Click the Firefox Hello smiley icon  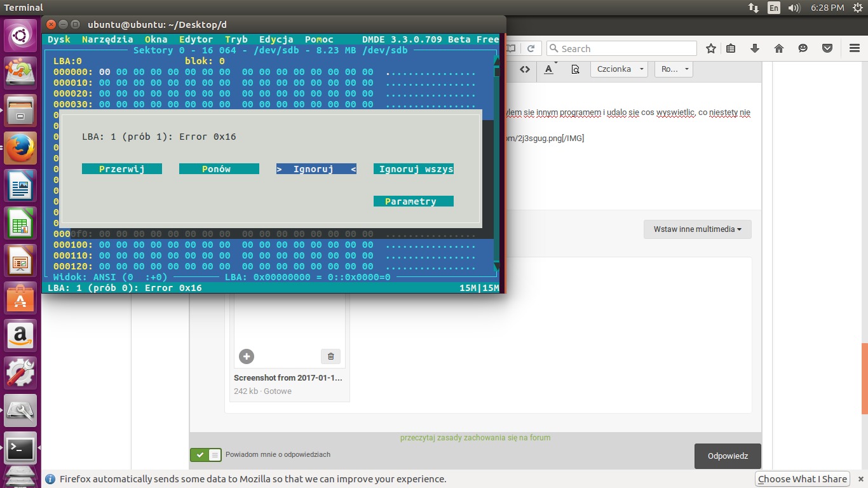click(x=803, y=48)
